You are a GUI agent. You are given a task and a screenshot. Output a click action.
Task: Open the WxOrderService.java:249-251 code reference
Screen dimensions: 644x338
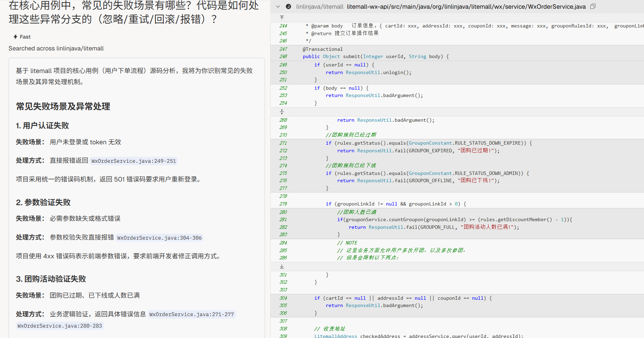134,161
